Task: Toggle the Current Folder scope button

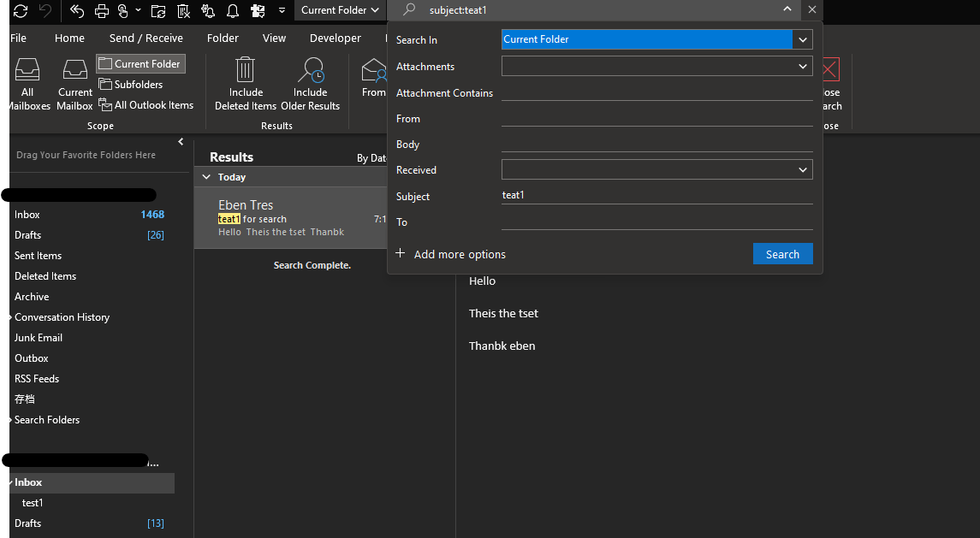Action: point(140,64)
